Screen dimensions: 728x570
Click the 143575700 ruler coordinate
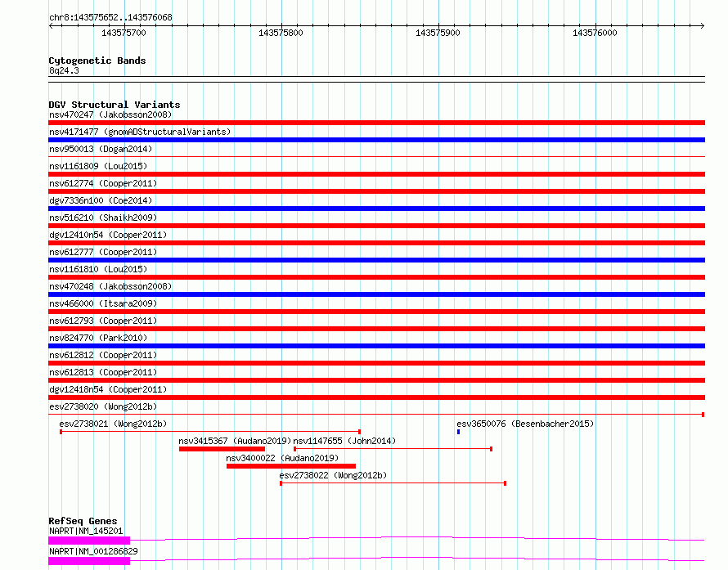click(124, 33)
